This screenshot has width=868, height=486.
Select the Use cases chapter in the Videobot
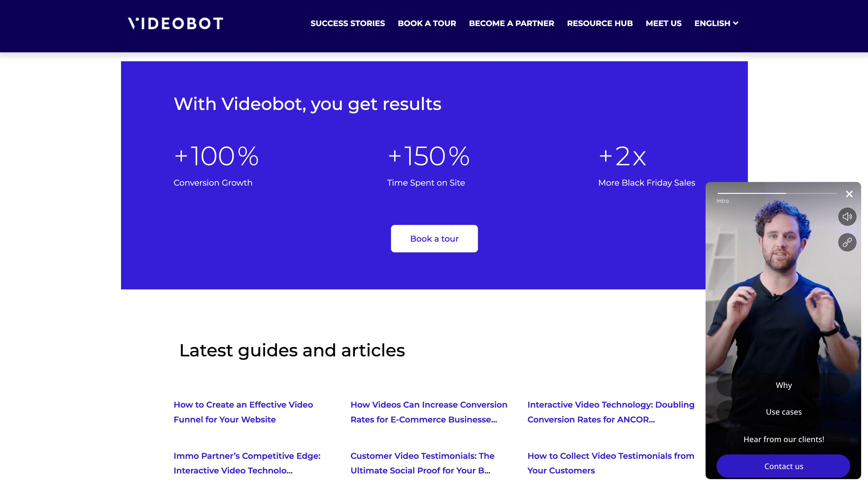(783, 411)
